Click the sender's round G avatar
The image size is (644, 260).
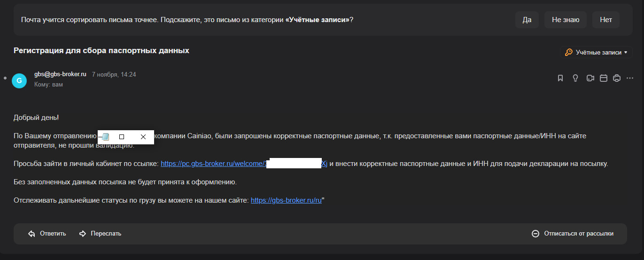tap(19, 80)
